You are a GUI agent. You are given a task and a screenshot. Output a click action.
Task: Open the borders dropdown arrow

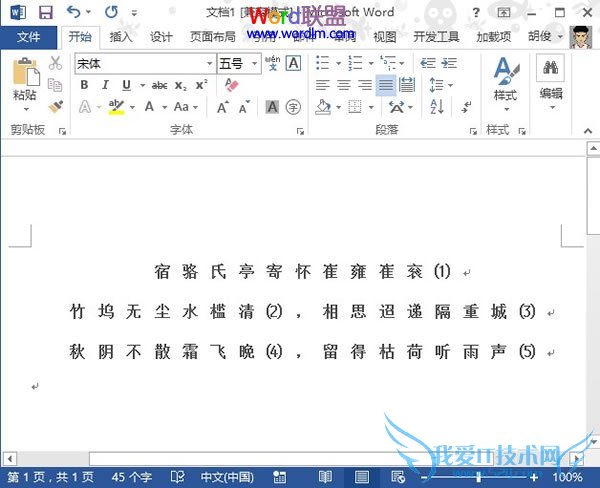(x=371, y=107)
